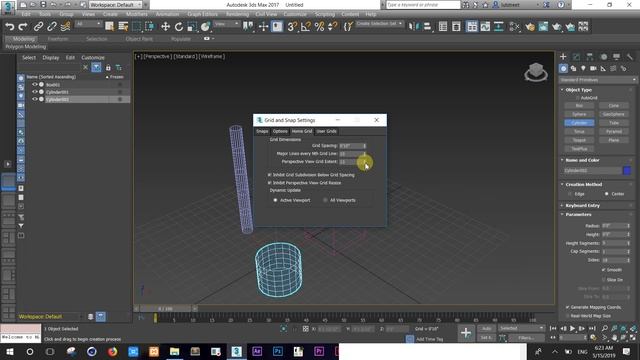Viewport: 640px width, 360px height.
Task: Open the Hierarchy panel tab icon
Action: (590, 57)
